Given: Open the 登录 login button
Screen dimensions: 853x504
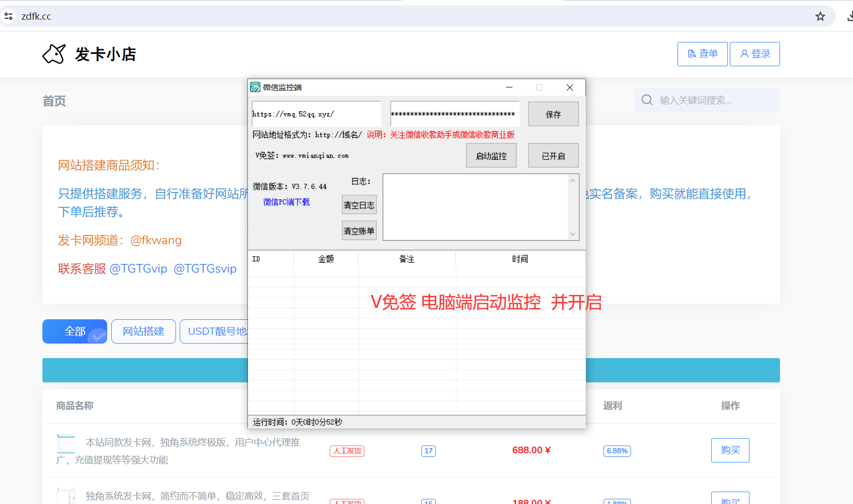Looking at the screenshot, I should click(x=755, y=54).
